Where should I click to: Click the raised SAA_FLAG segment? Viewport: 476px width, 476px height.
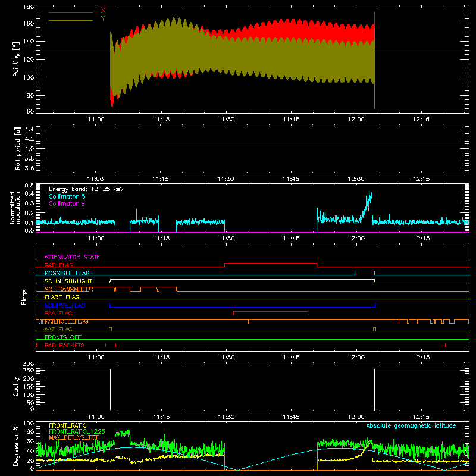point(271,311)
